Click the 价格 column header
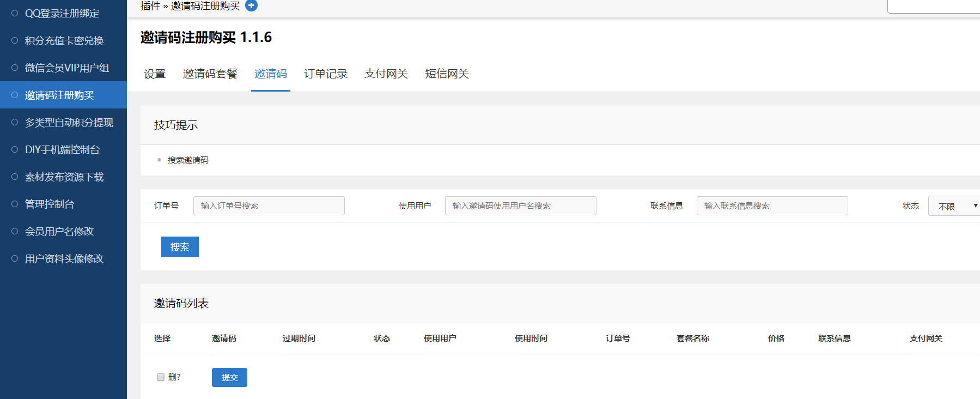Screen dimensions: 980x399 coord(776,338)
